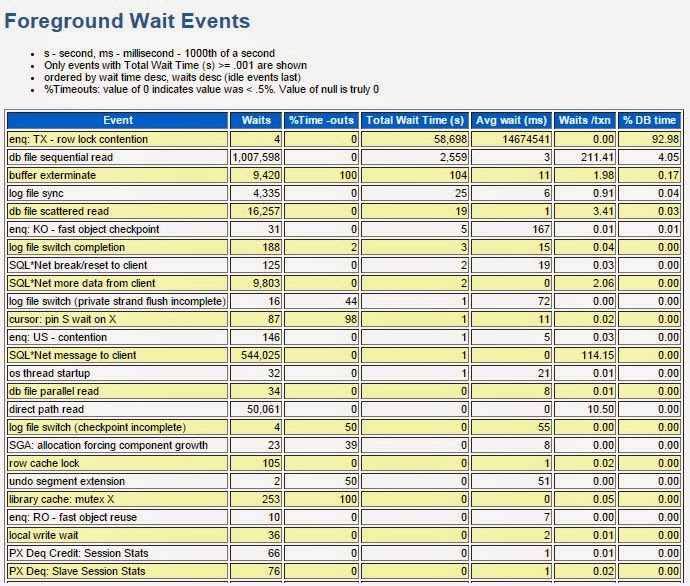Viewport: 690px width, 586px height.
Task: Select 'enq: KO - fast object checkpoint' event
Action: (x=118, y=230)
